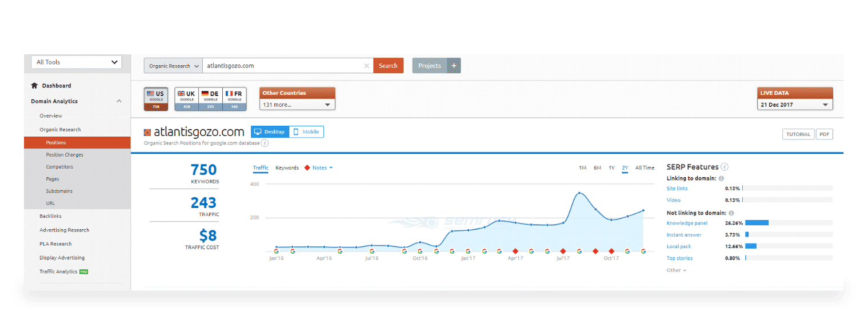Set chart range to 1Y

611,168
